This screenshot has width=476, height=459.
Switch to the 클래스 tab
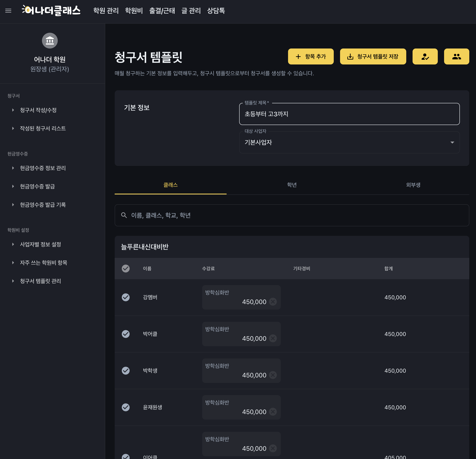tap(170, 185)
